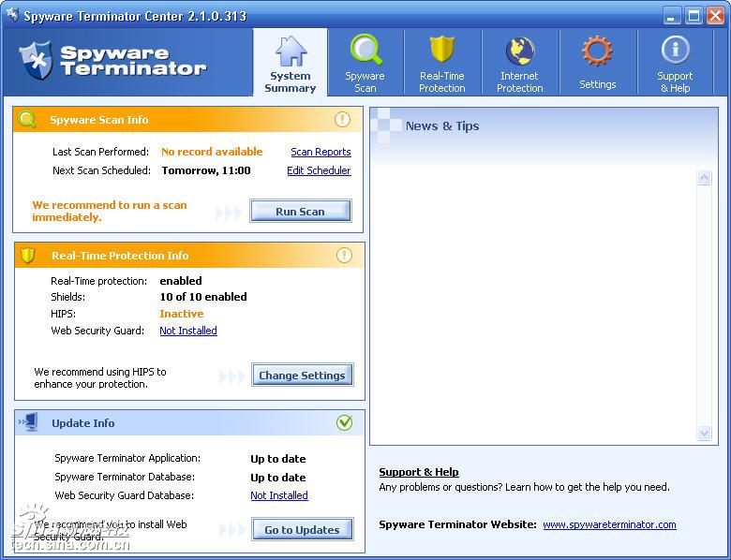Click the Update Info header title

83,423
